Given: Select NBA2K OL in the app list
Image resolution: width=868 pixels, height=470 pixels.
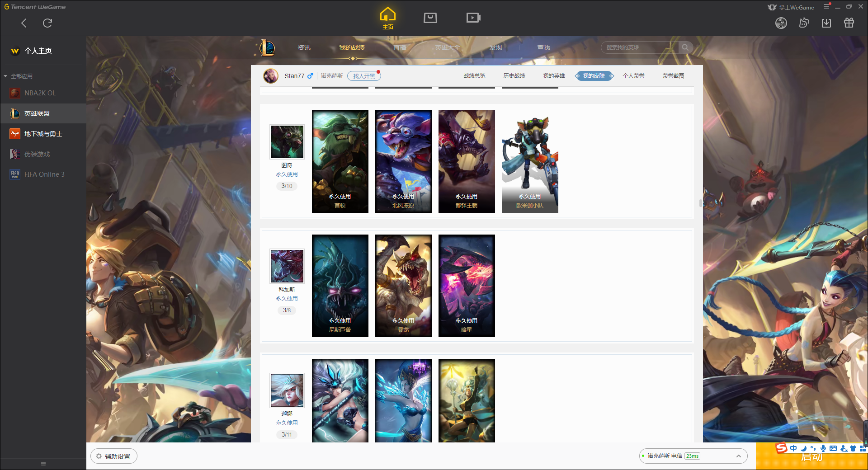Looking at the screenshot, I should 43,93.
